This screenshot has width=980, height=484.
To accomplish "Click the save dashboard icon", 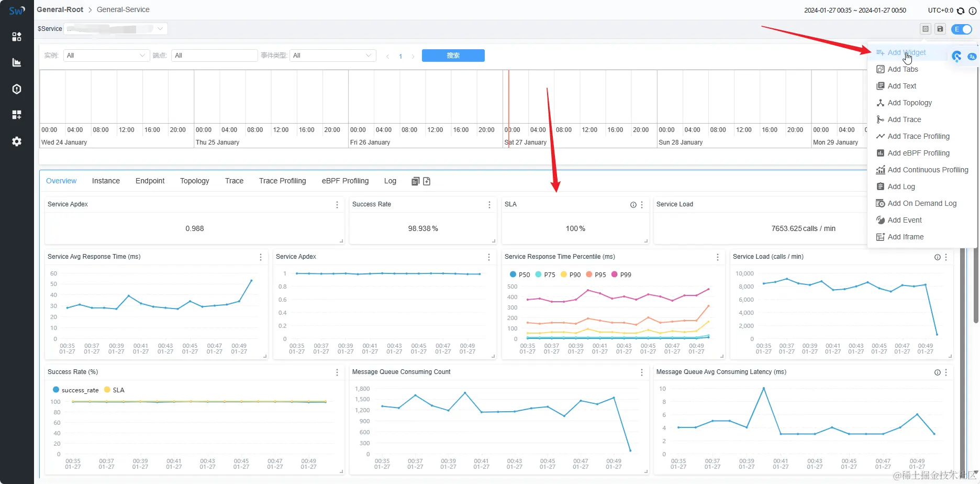I will click(940, 29).
